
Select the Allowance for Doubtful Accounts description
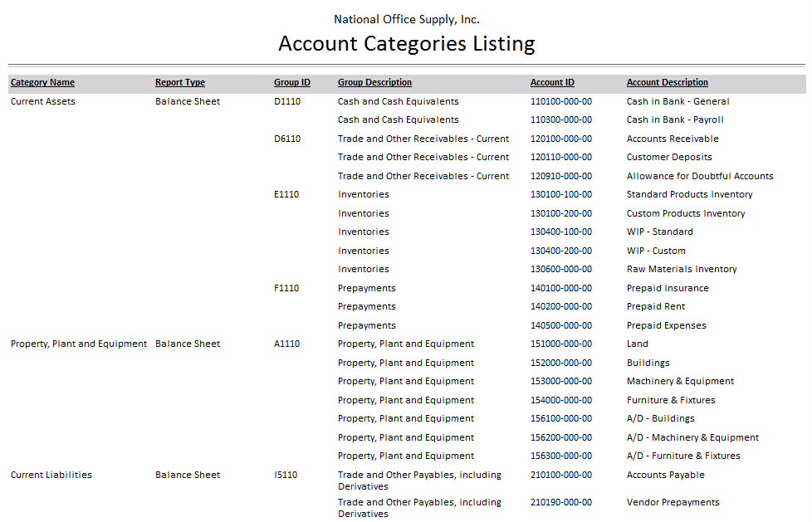(700, 176)
